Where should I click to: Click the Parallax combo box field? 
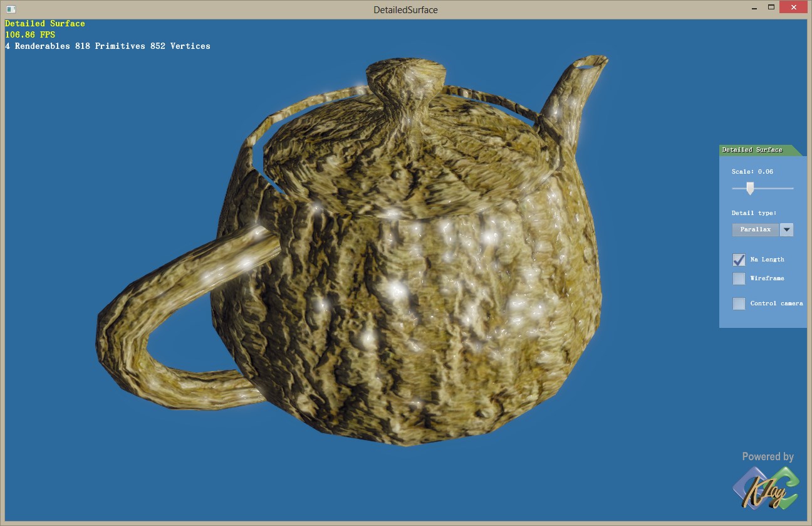(756, 230)
